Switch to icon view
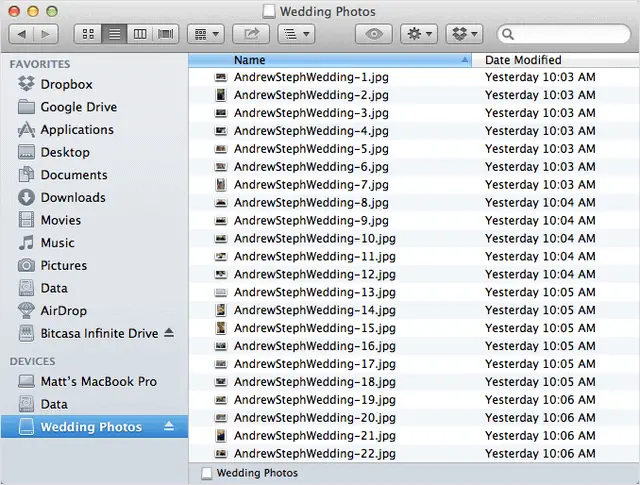The width and height of the screenshot is (640, 485). pyautogui.click(x=88, y=34)
